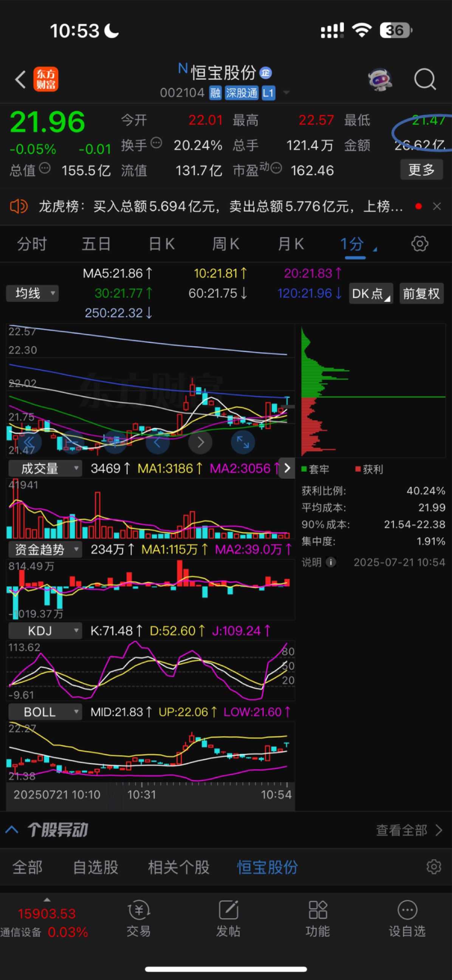Tap the stock code 002104

click(x=182, y=93)
